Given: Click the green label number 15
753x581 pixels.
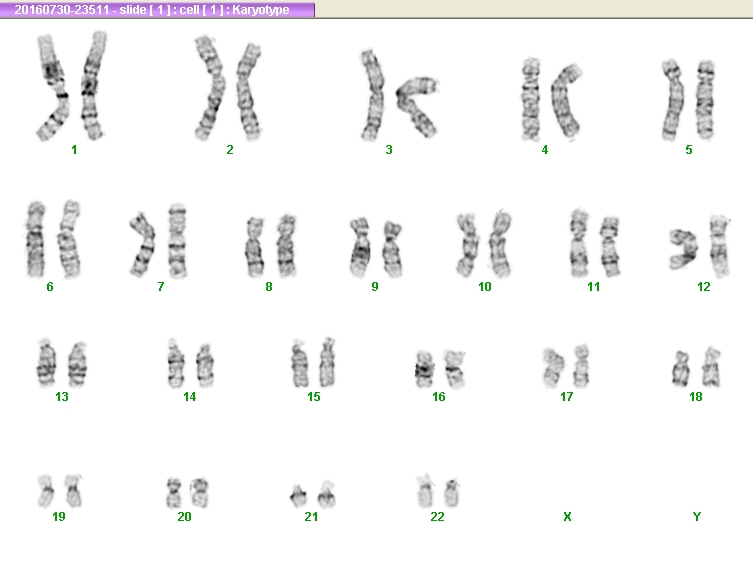Looking at the screenshot, I should (x=314, y=397).
